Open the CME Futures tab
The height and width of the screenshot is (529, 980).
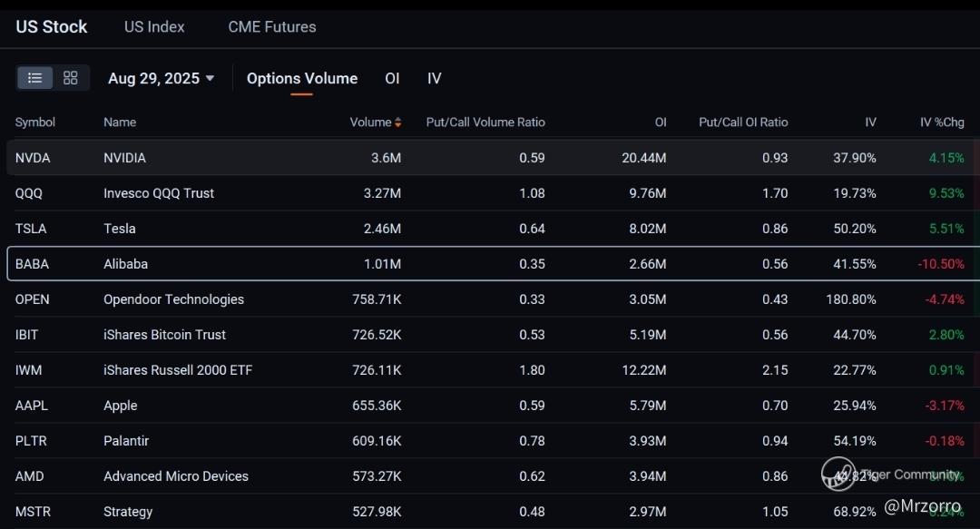click(272, 27)
